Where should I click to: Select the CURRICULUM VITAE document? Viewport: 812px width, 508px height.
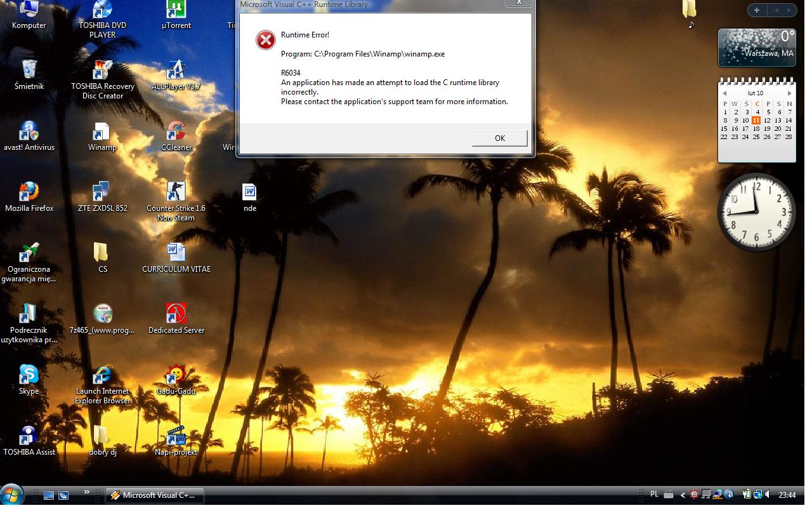point(176,254)
